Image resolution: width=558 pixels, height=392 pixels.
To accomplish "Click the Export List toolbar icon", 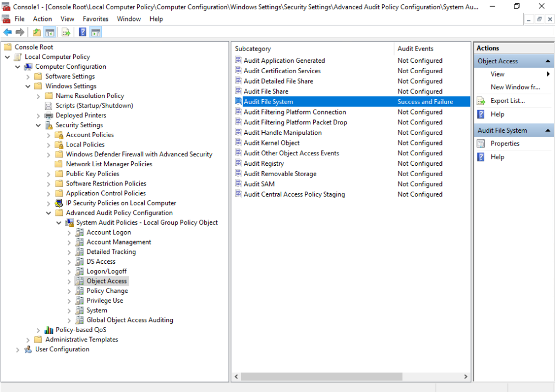I will (x=66, y=32).
